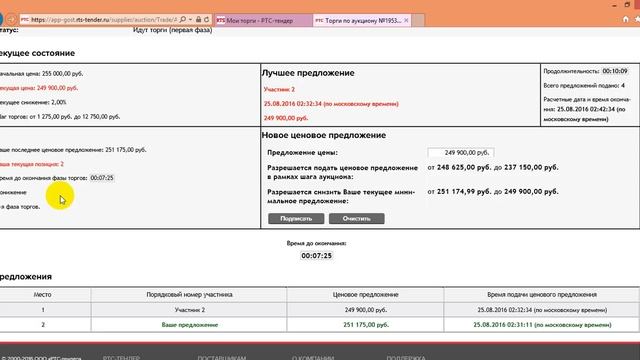640x360 pixels.
Task: Click the large '00:07:25' countdown under 'Время до окончания'
Action: 316,256
